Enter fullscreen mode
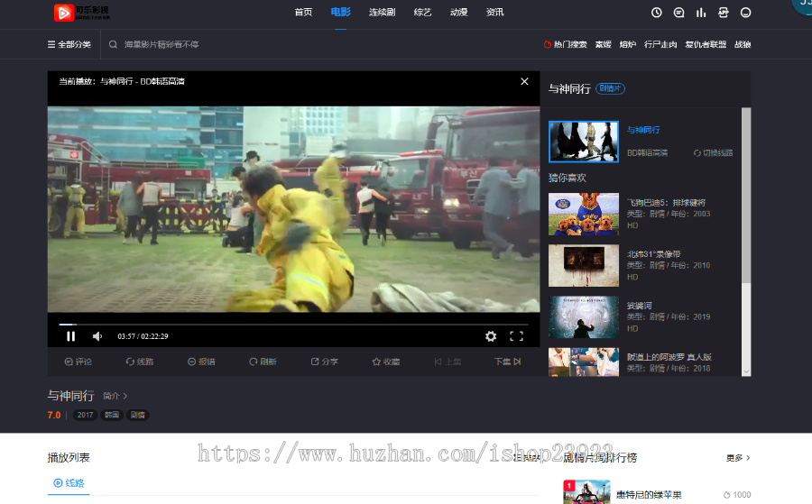812x504 pixels. 516,336
